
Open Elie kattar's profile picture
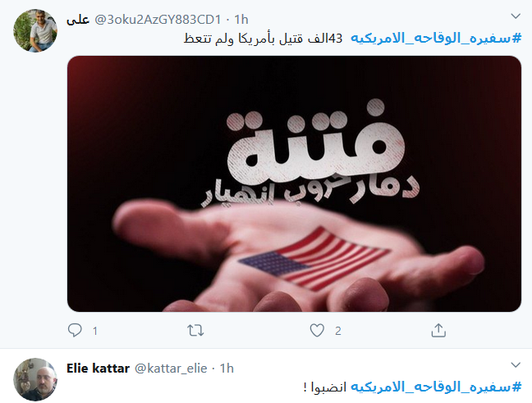click(x=35, y=379)
